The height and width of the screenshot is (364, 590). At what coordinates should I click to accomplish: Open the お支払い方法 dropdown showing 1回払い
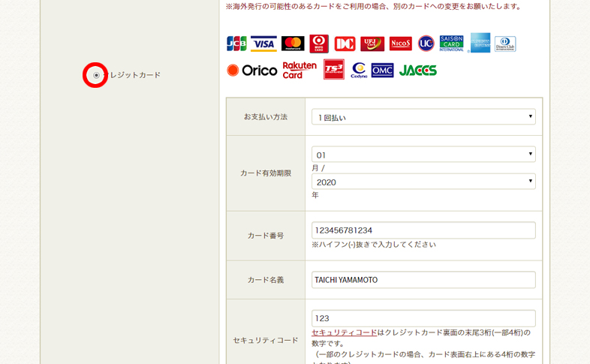pos(423,117)
